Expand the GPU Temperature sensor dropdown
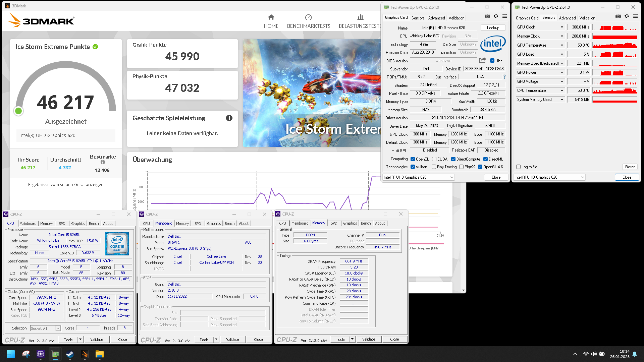The image size is (644, 362). pyautogui.click(x=562, y=45)
